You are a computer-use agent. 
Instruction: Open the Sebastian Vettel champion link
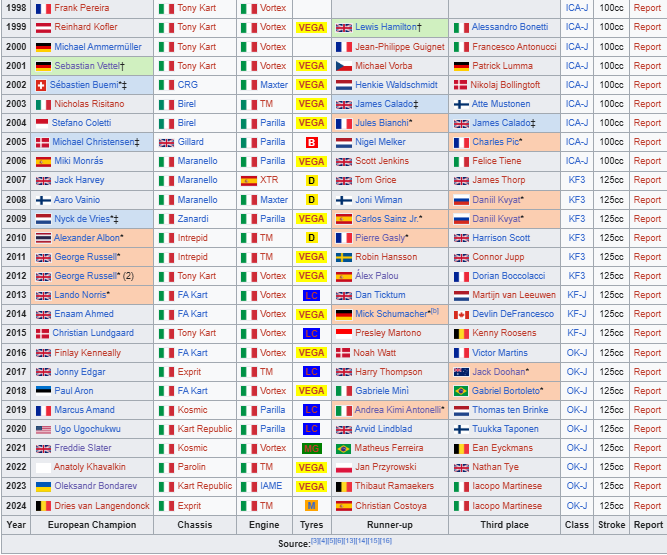[x=88, y=66]
